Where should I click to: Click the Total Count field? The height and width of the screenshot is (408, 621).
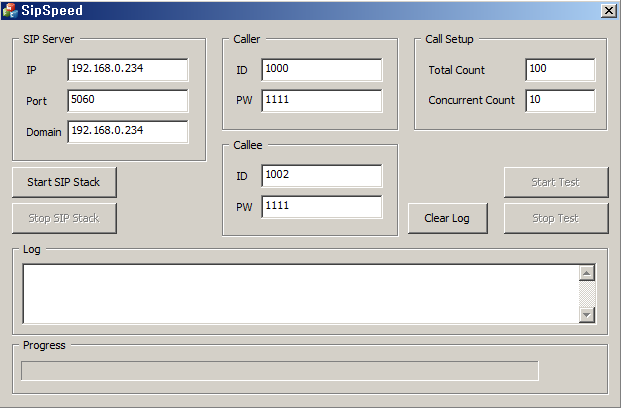pyautogui.click(x=559, y=70)
